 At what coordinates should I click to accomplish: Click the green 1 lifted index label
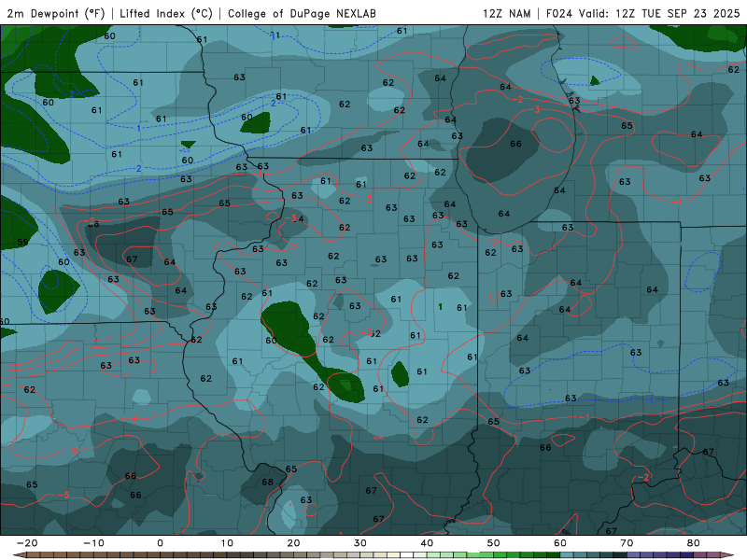[x=440, y=307]
